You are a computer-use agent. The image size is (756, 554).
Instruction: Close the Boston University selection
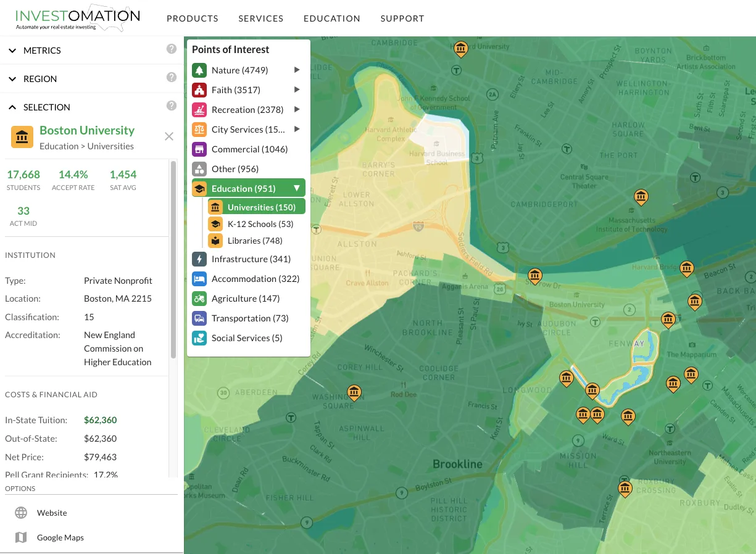(x=169, y=136)
